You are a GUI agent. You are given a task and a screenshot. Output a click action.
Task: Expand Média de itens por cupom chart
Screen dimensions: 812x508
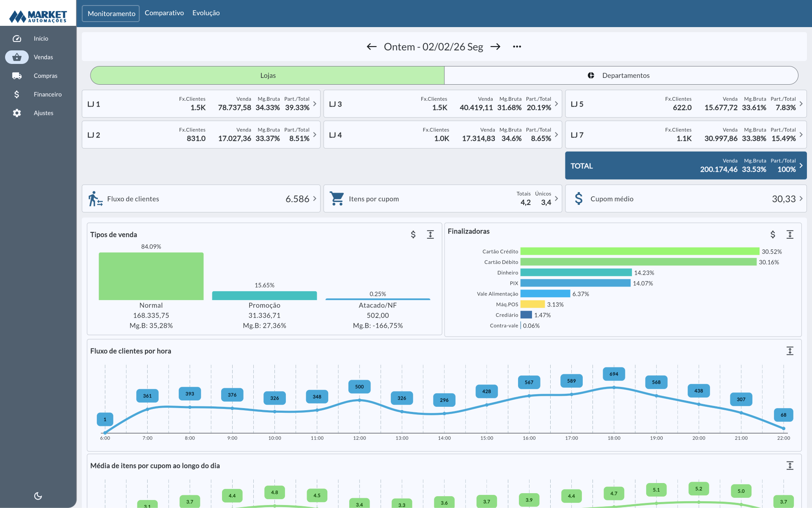point(790,466)
